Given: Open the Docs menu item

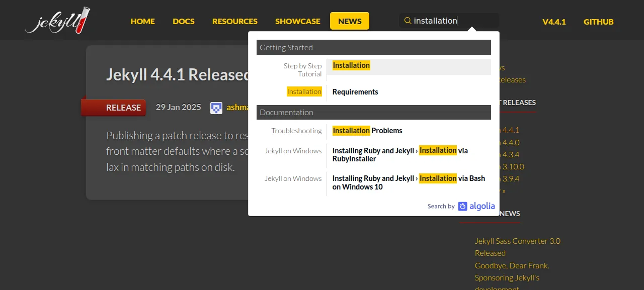Looking at the screenshot, I should [x=184, y=21].
